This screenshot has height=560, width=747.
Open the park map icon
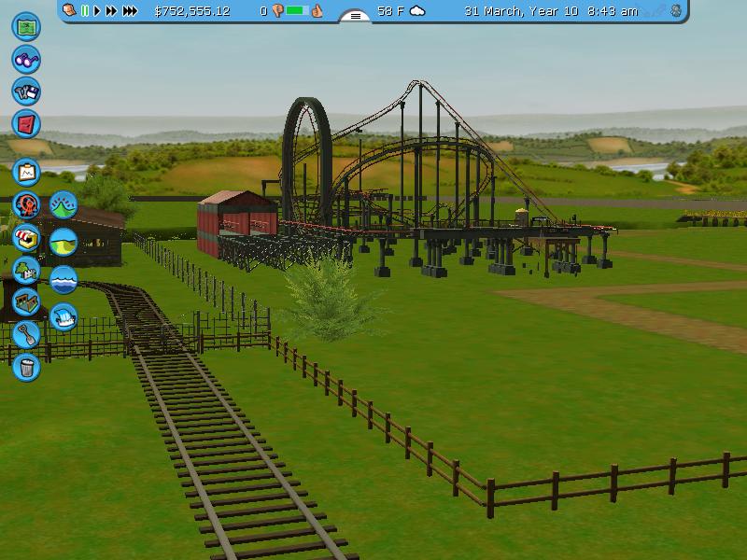[26, 27]
